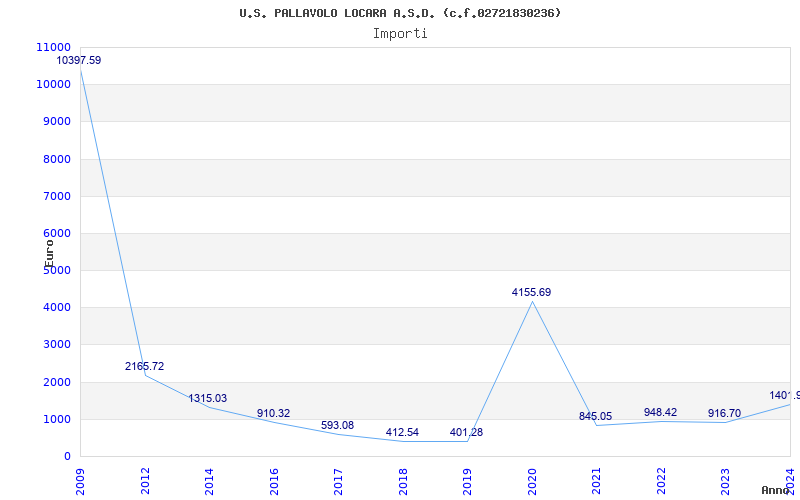The width and height of the screenshot is (800, 500).
Task: Select the 4155.69 peak data label
Action: pos(532,292)
